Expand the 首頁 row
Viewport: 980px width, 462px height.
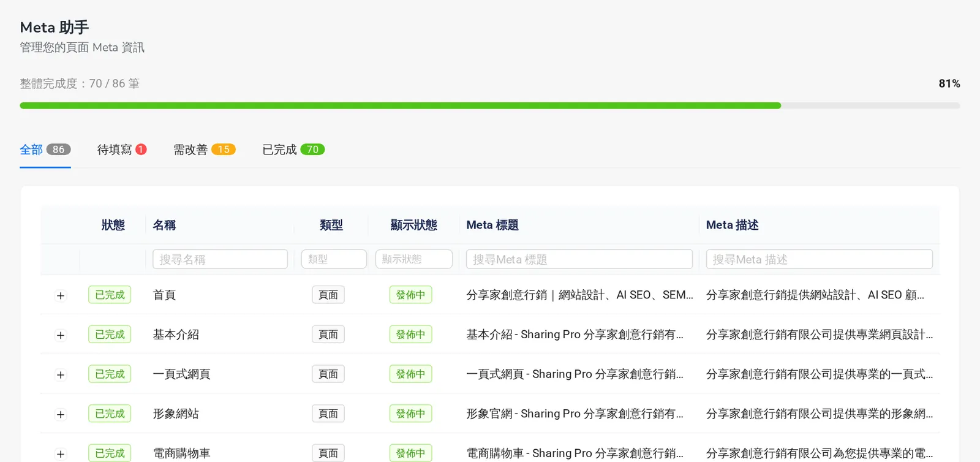61,296
